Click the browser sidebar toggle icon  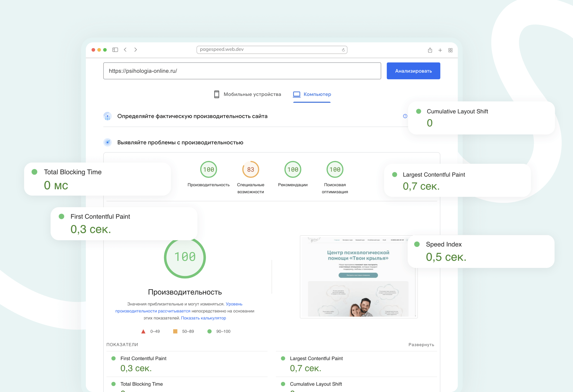click(115, 50)
